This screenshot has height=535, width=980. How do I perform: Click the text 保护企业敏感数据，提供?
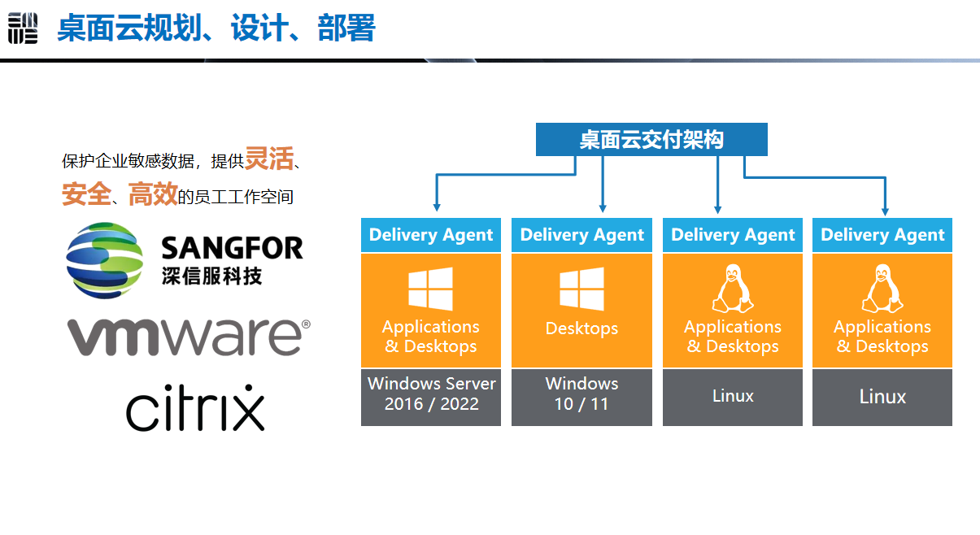click(153, 161)
